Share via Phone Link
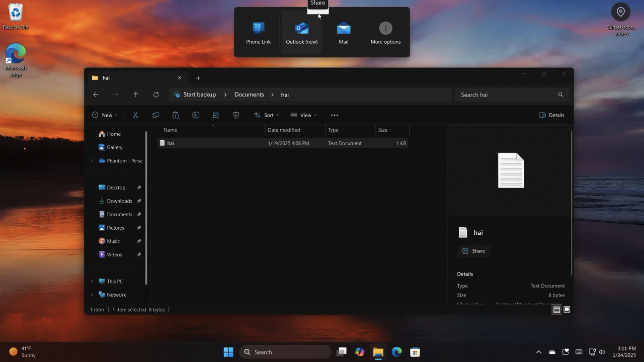Viewport: 644px width, 362px height. [258, 33]
